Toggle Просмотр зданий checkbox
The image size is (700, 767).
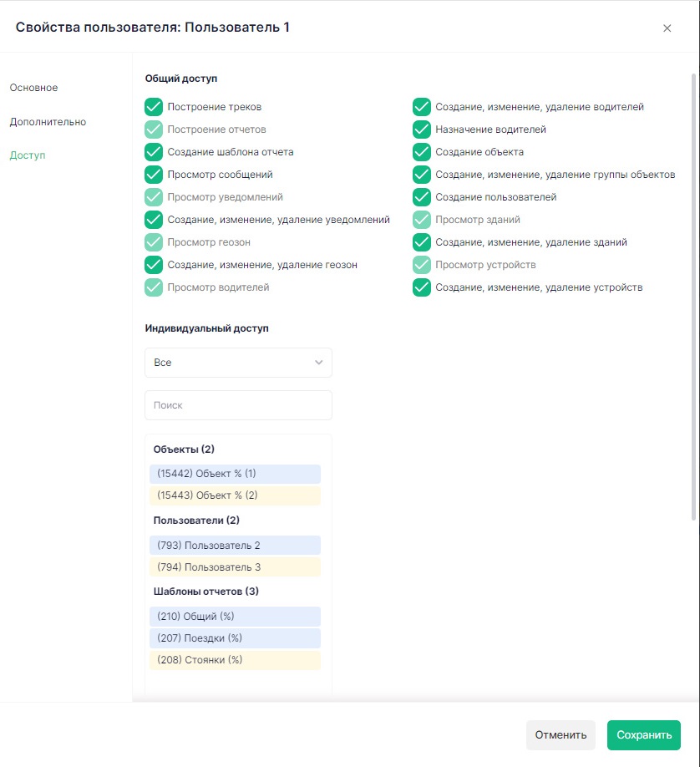click(x=422, y=220)
